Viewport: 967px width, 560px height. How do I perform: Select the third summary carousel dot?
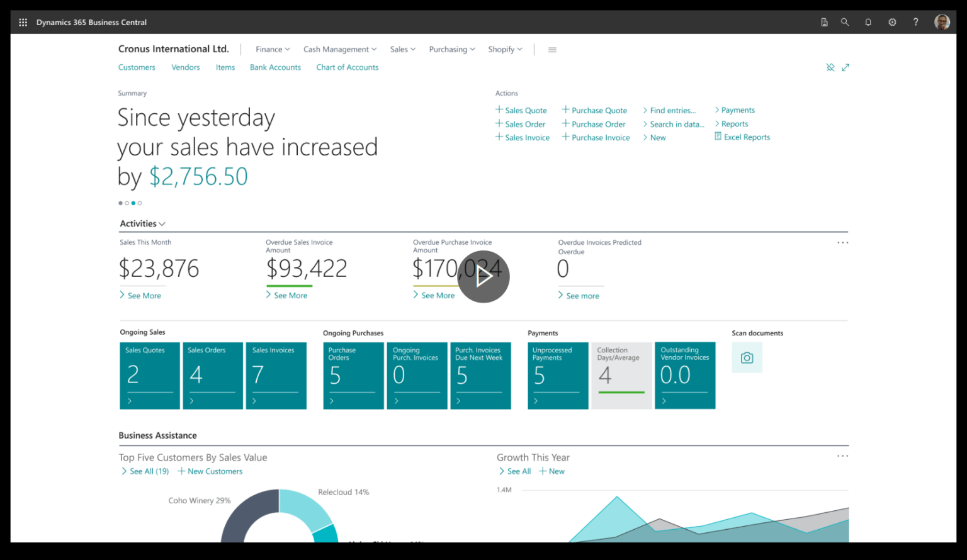(133, 203)
